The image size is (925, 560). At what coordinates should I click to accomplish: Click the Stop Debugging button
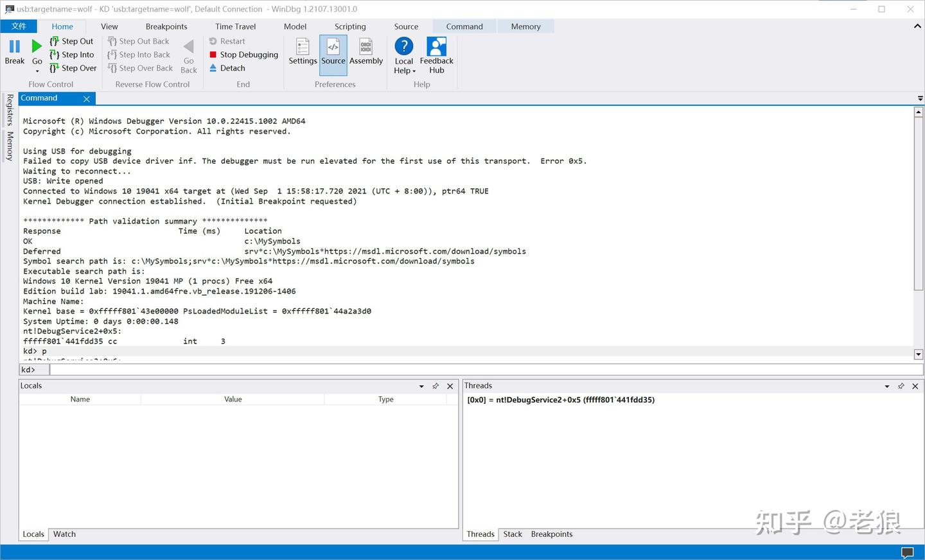tap(243, 55)
